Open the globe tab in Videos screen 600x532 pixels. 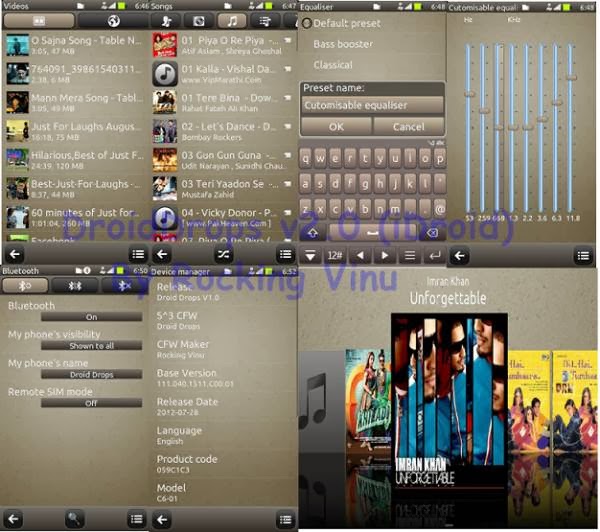pyautogui.click(x=113, y=21)
